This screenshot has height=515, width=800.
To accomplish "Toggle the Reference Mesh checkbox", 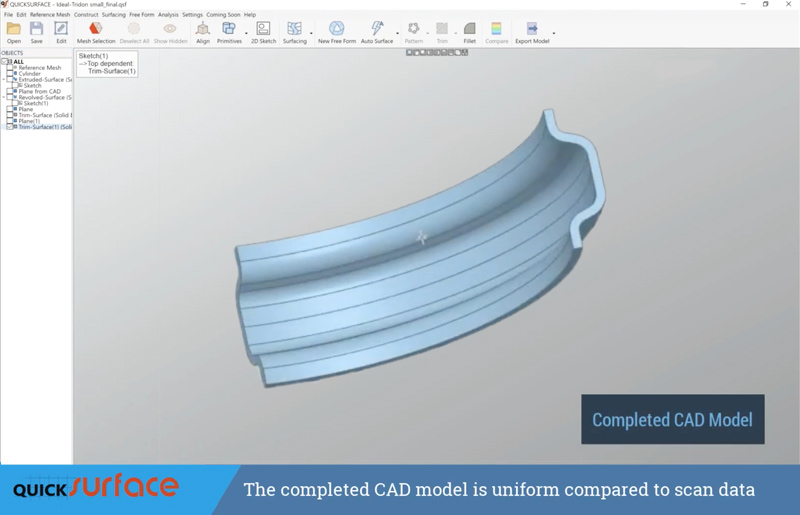I will (x=11, y=68).
